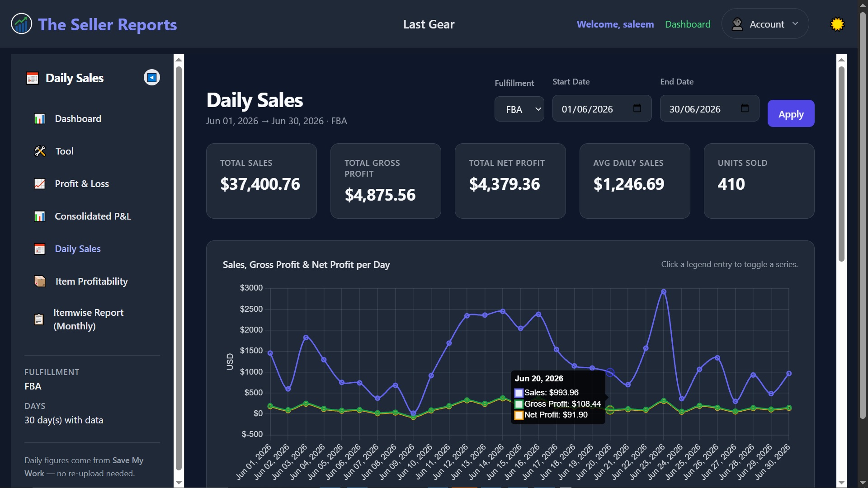Click the Account user avatar icon
868x488 pixels.
[737, 24]
